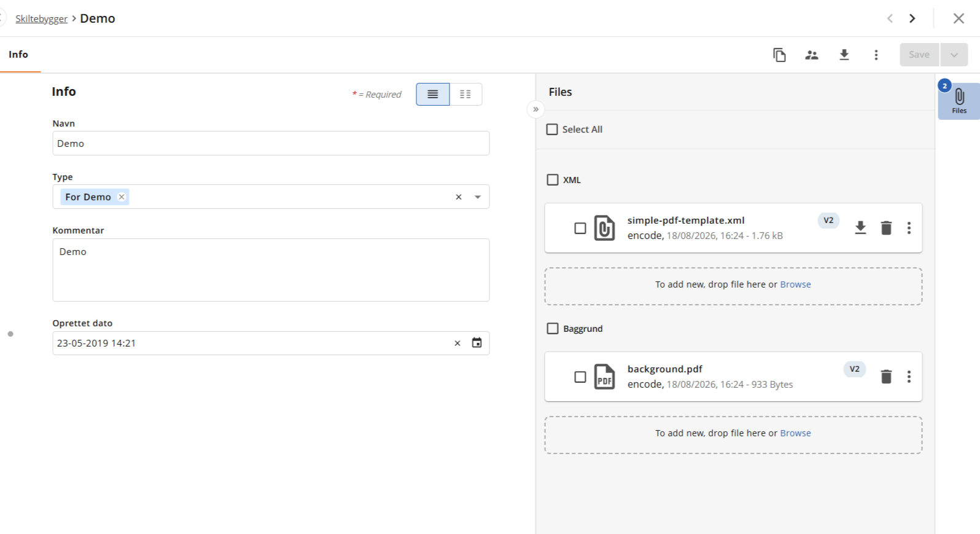
Task: Select the background.pdf file checkbox
Action: coord(580,377)
